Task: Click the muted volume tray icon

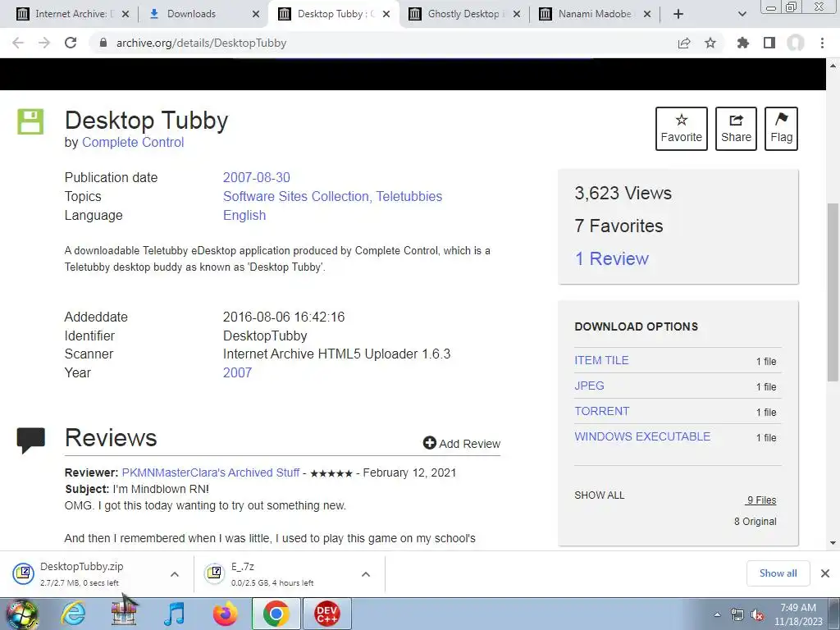Action: coord(757,615)
